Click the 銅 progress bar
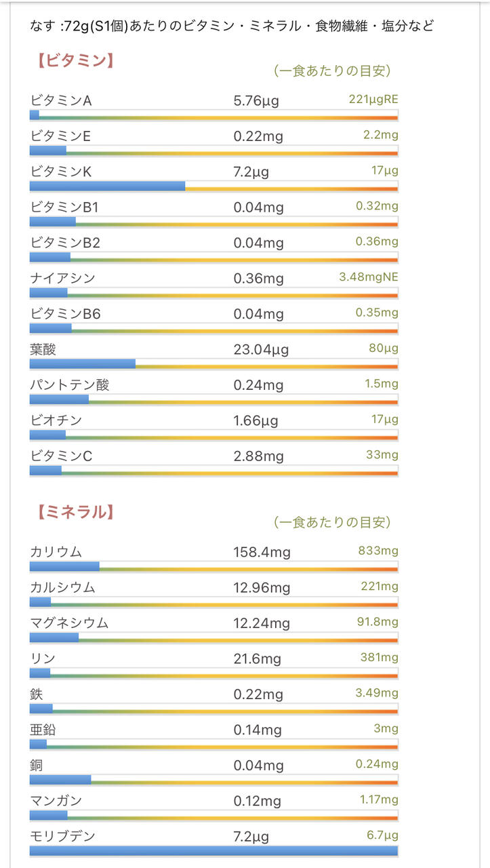This screenshot has height=868, width=490. click(x=213, y=780)
